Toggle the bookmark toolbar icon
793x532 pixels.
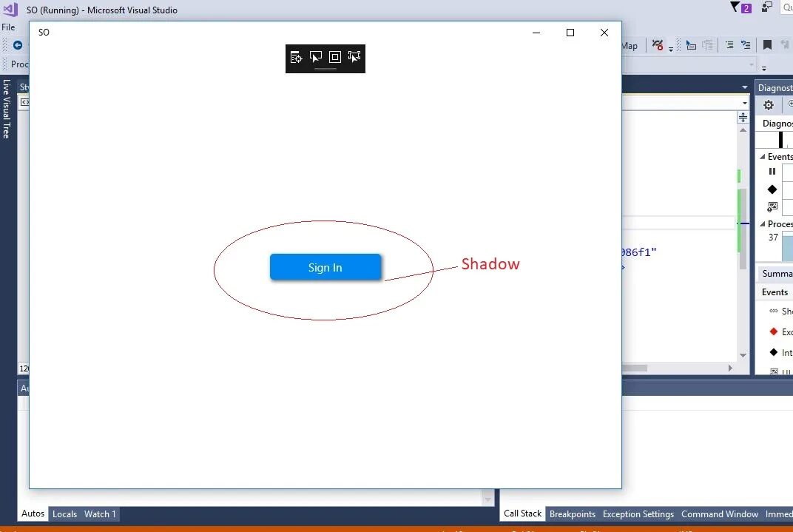tap(767, 45)
